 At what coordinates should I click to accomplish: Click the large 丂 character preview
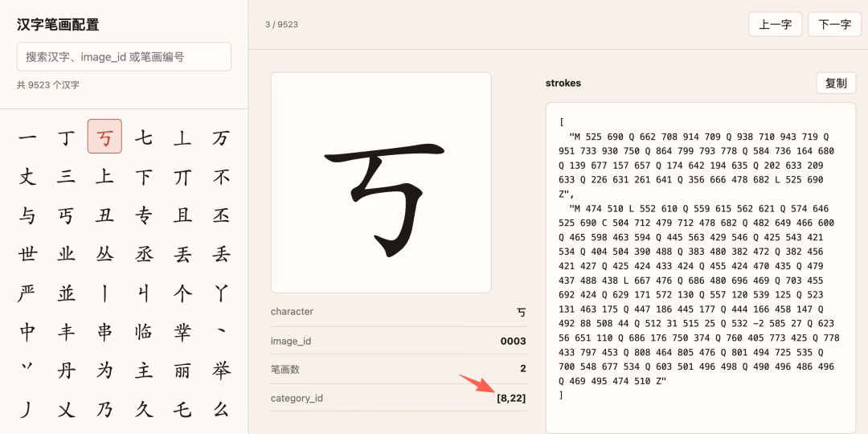click(381, 182)
